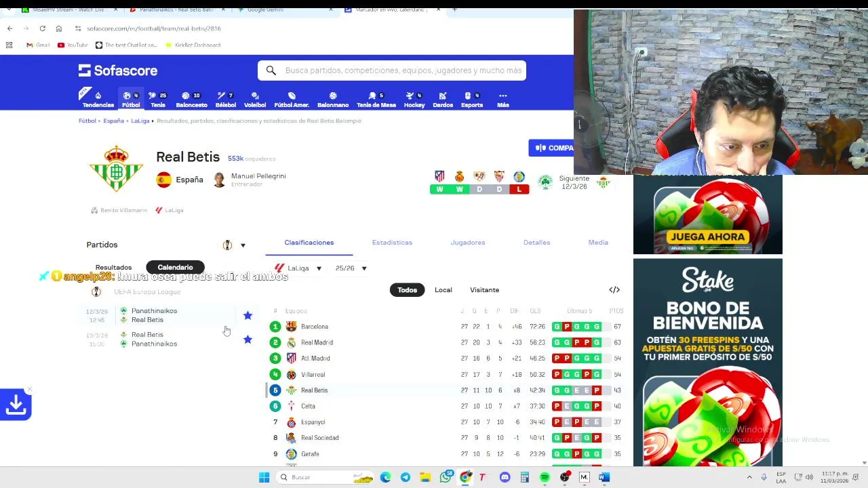Open the Estadísticas tab
Viewport: 868px width, 488px height.
click(392, 242)
